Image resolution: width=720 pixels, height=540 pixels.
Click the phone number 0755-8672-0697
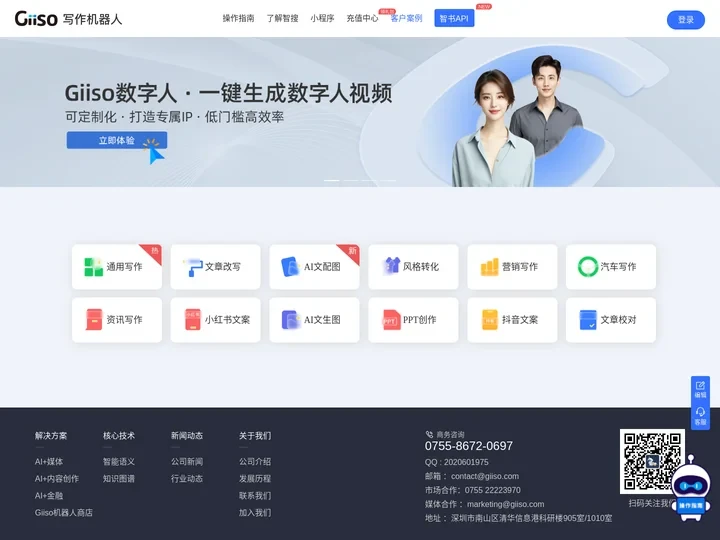click(x=469, y=446)
